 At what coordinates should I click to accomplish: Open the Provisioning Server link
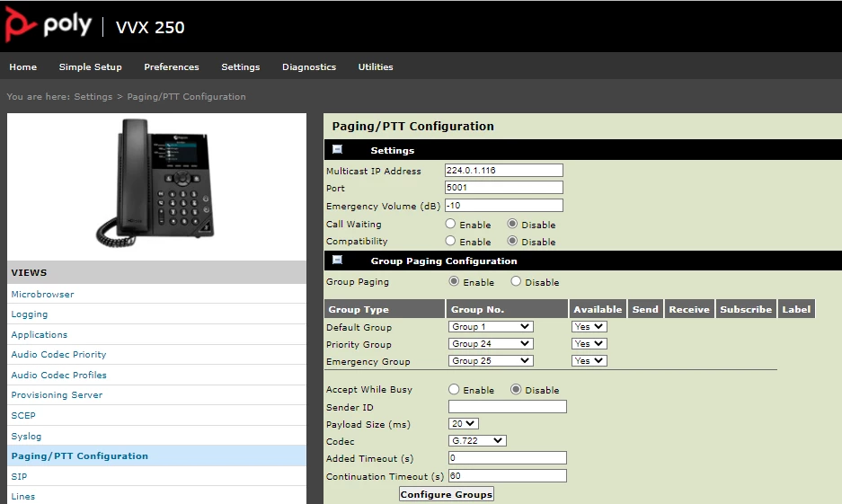coord(57,395)
